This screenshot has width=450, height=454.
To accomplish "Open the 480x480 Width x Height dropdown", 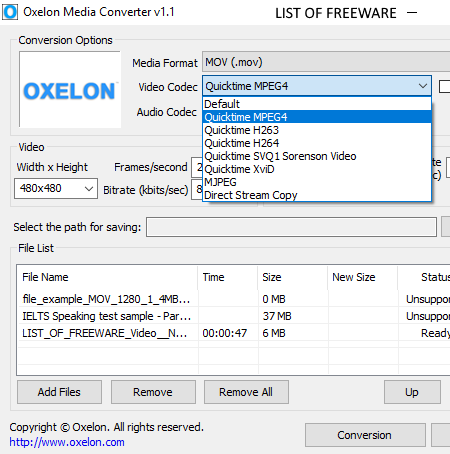I will [x=56, y=188].
